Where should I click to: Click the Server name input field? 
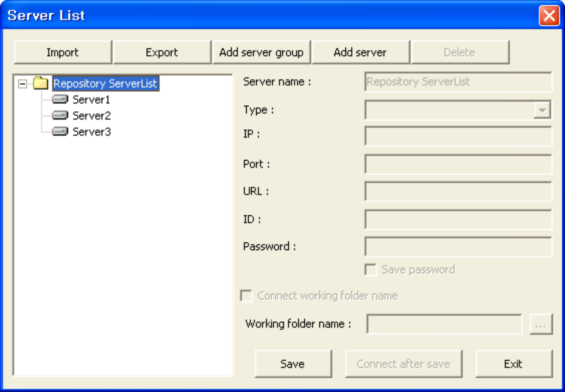pos(458,82)
